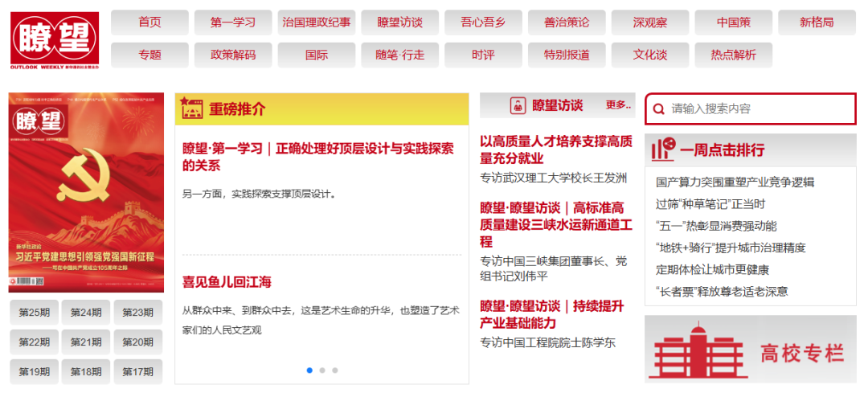Screen dimensions: 868x393
Task: Open the 特别报道 menu item
Action: [567, 55]
